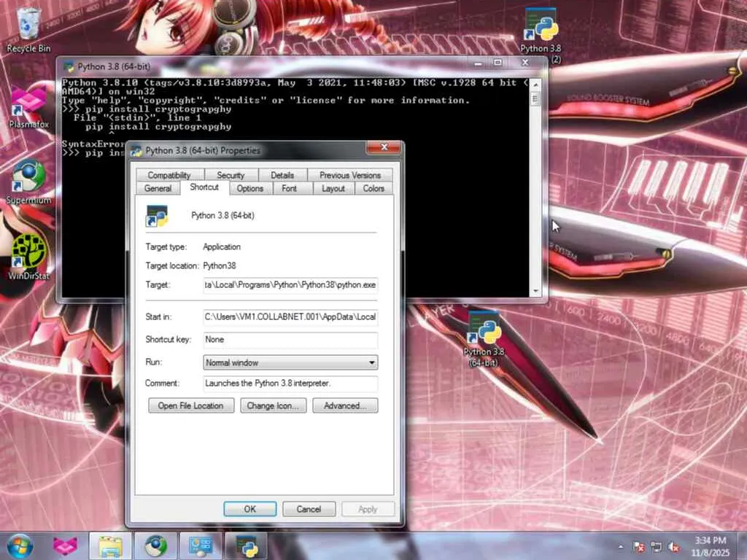Select the Shortcut tab

[204, 187]
